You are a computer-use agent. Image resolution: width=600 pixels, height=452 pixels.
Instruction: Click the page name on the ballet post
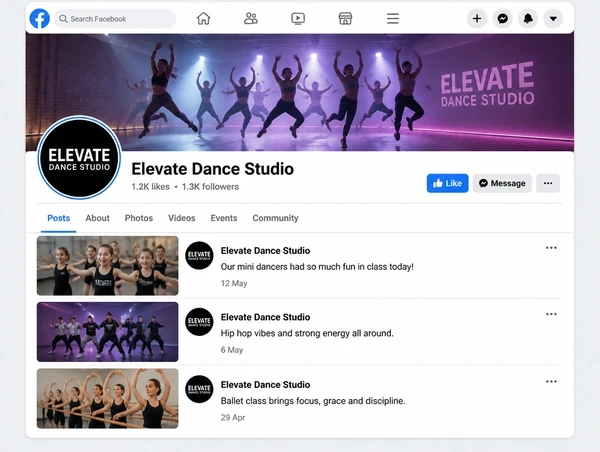(265, 385)
